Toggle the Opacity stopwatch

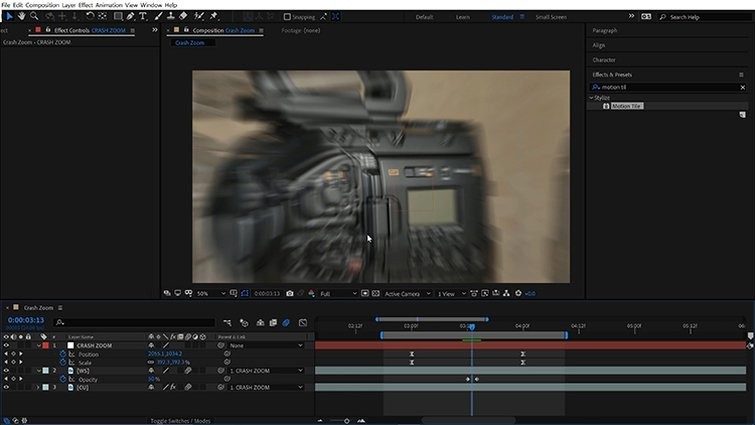(63, 379)
